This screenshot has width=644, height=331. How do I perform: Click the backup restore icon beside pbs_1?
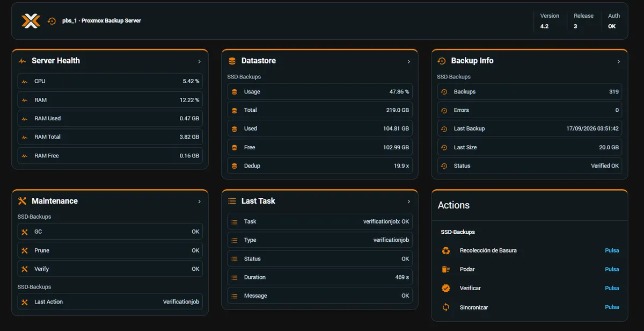(52, 21)
